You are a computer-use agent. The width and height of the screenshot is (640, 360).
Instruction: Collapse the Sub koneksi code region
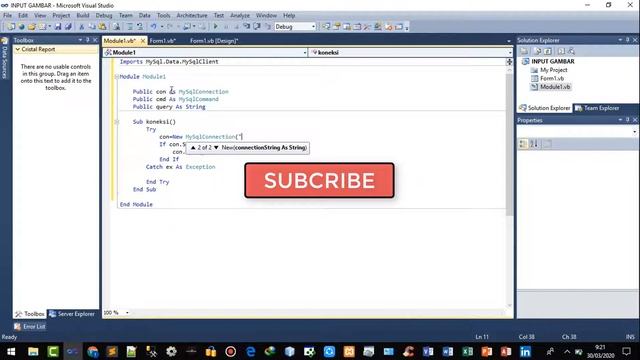click(x=117, y=122)
